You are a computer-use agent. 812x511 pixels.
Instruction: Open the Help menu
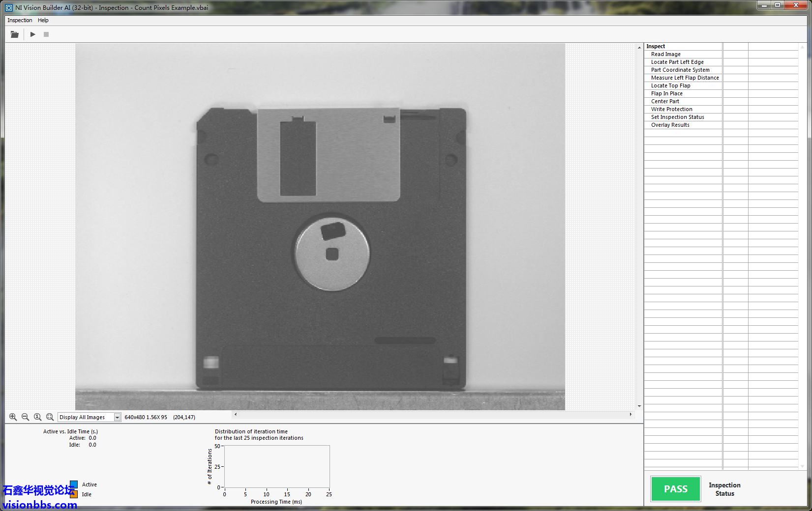pyautogui.click(x=43, y=20)
